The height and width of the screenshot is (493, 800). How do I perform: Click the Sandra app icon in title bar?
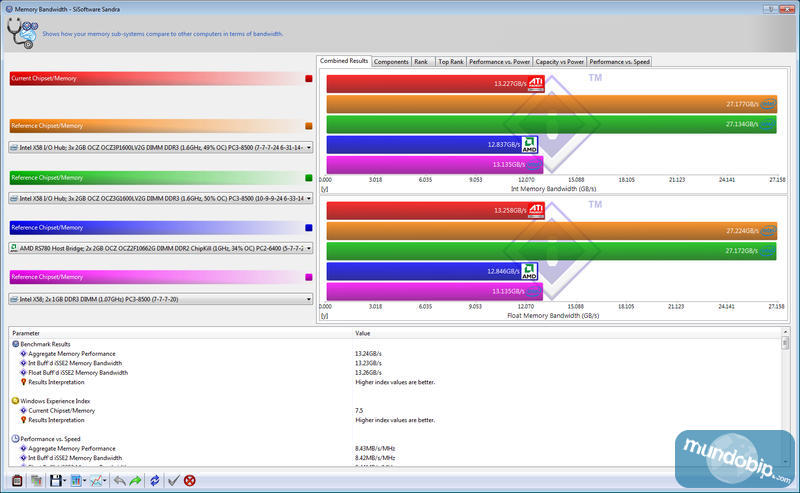(x=9, y=9)
